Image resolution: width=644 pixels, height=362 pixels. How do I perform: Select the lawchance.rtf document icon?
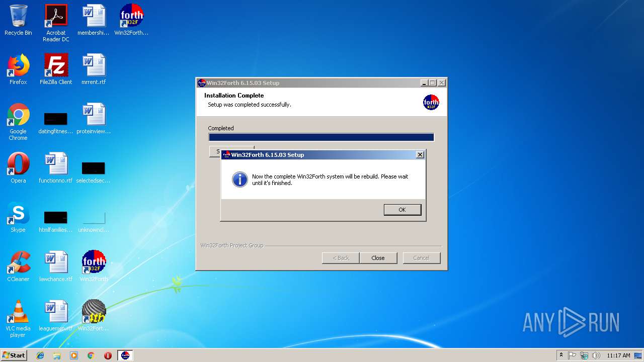point(56,266)
